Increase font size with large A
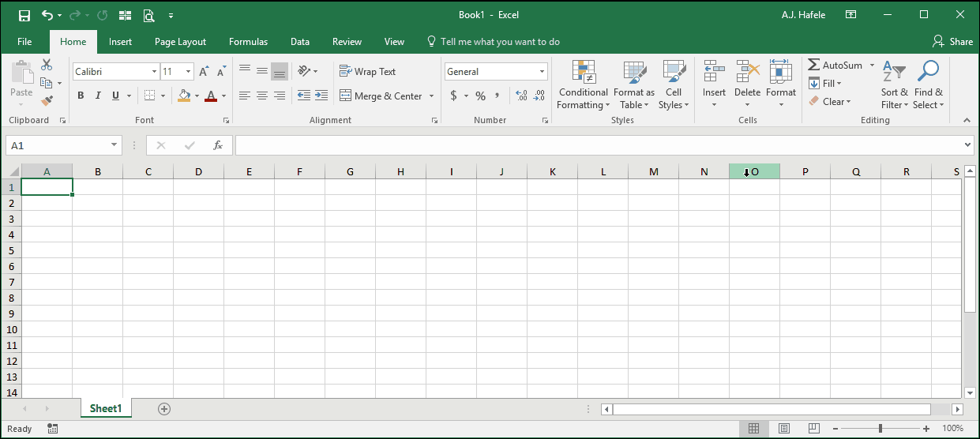Image resolution: width=980 pixels, height=439 pixels. (x=204, y=72)
